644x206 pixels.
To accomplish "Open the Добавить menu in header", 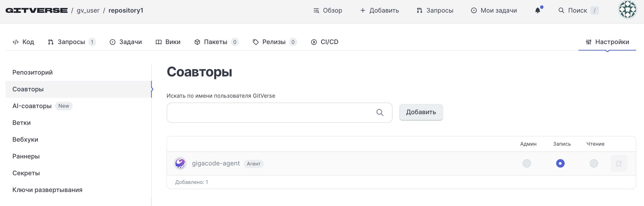I will tap(380, 10).
